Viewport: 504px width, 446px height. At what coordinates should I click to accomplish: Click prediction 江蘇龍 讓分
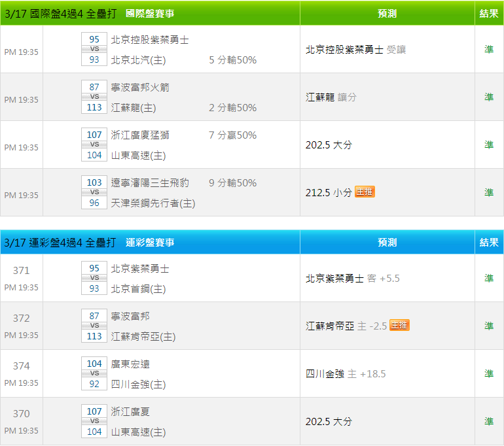(331, 97)
